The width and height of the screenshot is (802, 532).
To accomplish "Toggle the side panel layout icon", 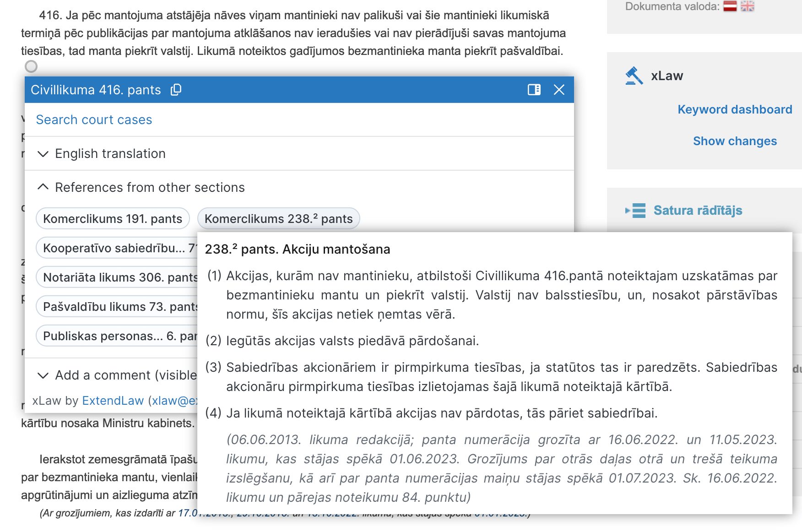I will tap(534, 90).
